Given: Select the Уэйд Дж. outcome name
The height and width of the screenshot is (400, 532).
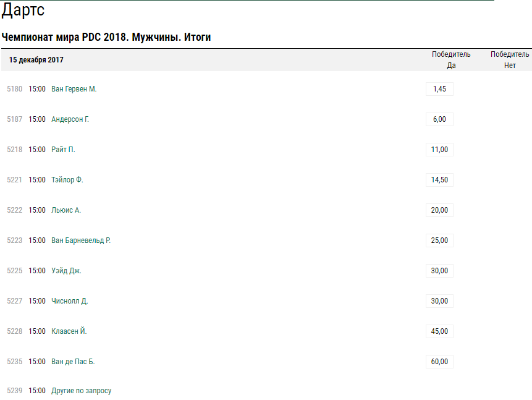Looking at the screenshot, I should 66,271.
